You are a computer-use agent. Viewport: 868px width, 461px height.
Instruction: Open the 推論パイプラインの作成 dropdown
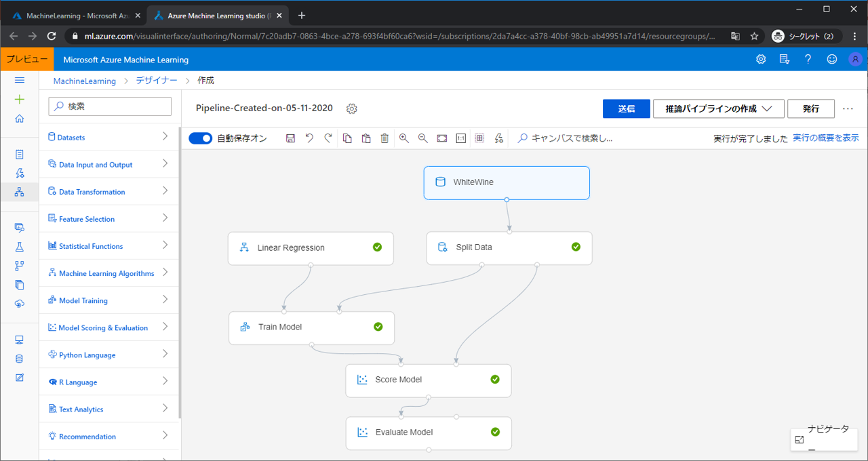718,108
